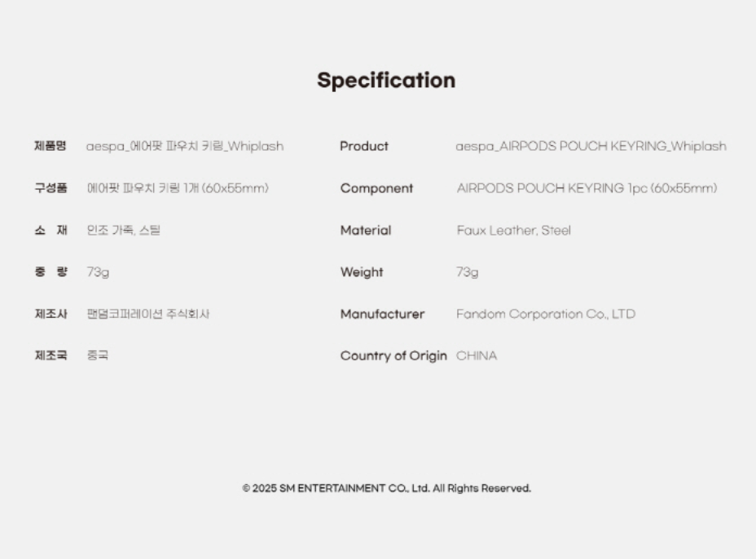Click the Weight label
The height and width of the screenshot is (559, 756).
click(362, 272)
